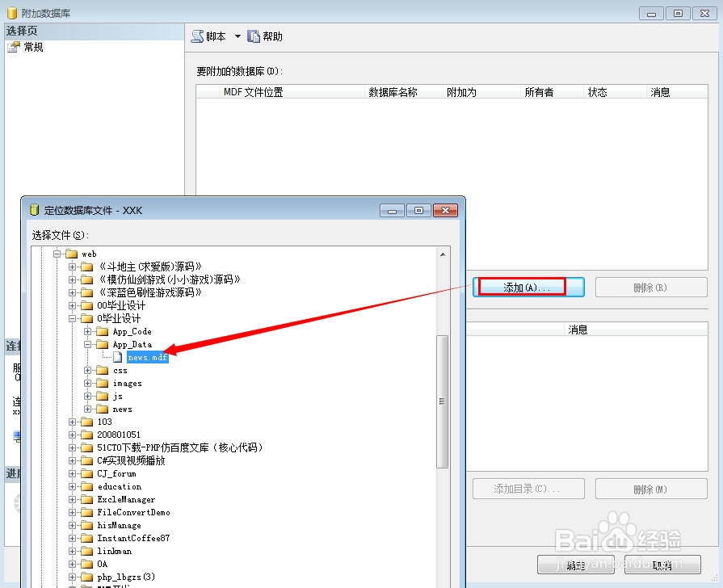Click the InstantCoffee87 folder icon

[86, 538]
